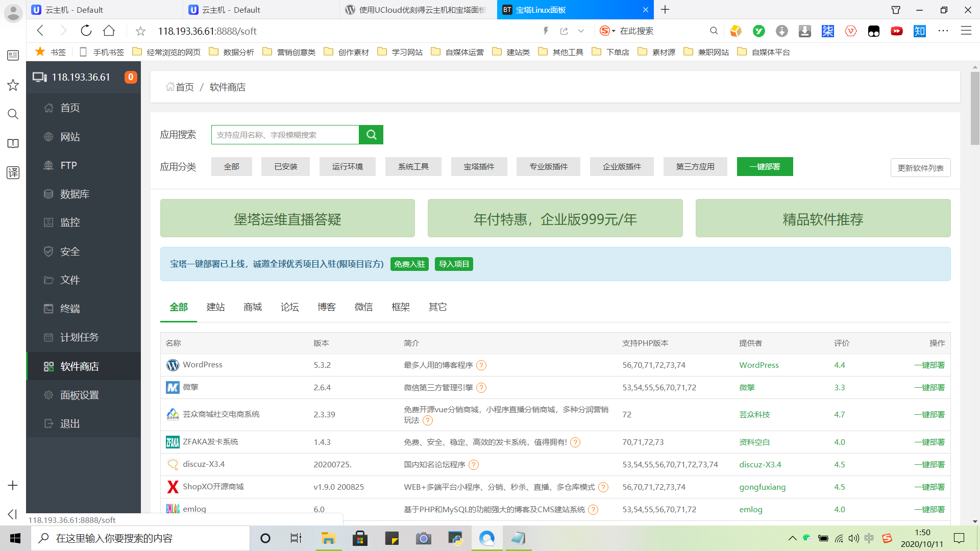980x551 pixels.
Task: Select the 商城 category tab
Action: [253, 307]
